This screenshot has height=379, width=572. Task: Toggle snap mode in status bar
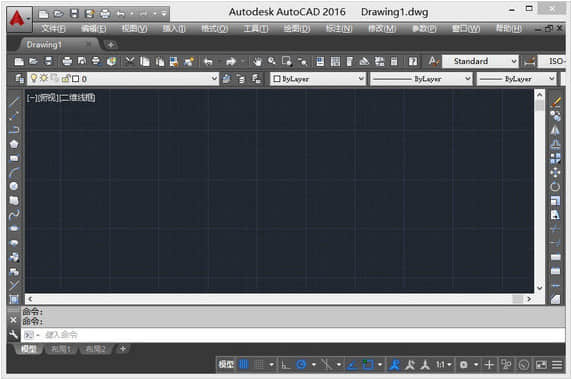click(259, 364)
